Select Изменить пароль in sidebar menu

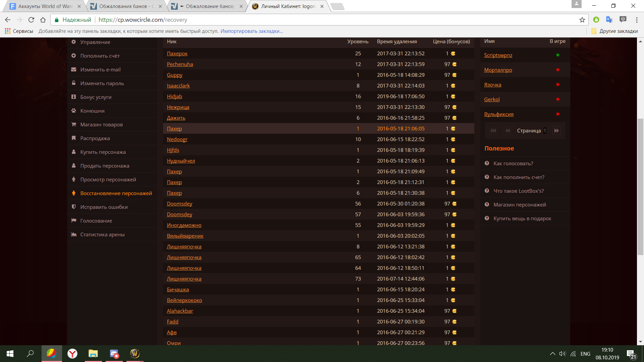pyautogui.click(x=102, y=83)
